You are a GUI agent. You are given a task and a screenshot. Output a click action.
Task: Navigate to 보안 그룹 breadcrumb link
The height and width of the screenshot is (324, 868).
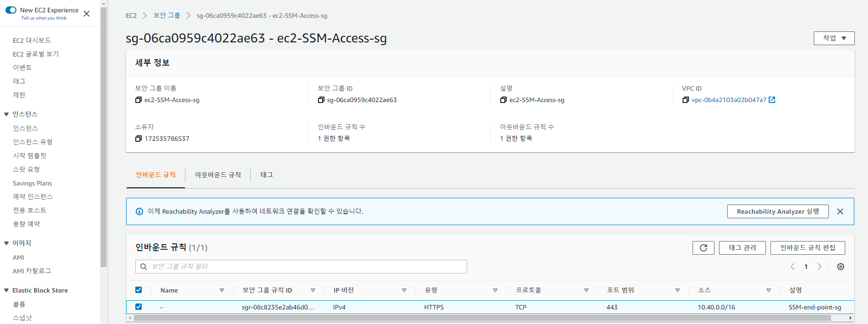click(167, 15)
